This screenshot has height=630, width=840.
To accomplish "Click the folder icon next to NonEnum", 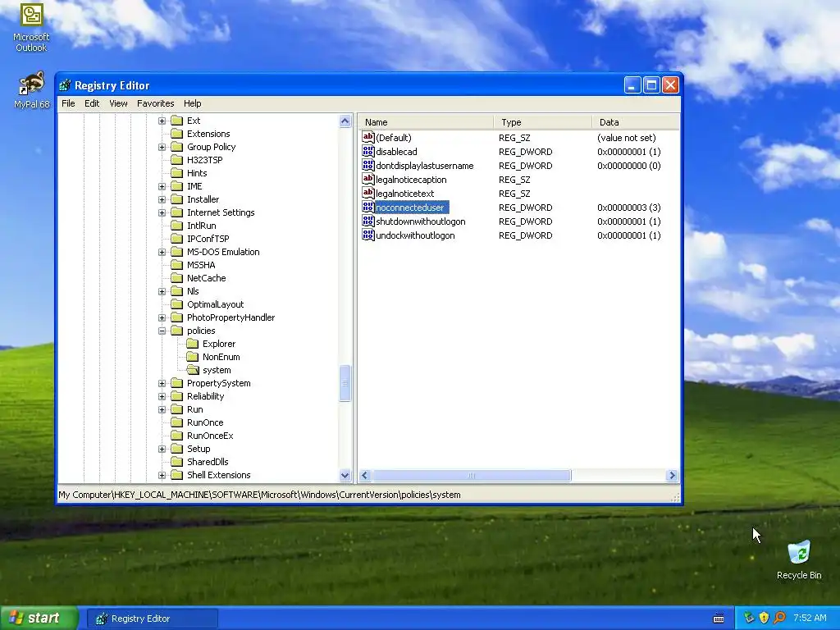I will pyautogui.click(x=192, y=357).
